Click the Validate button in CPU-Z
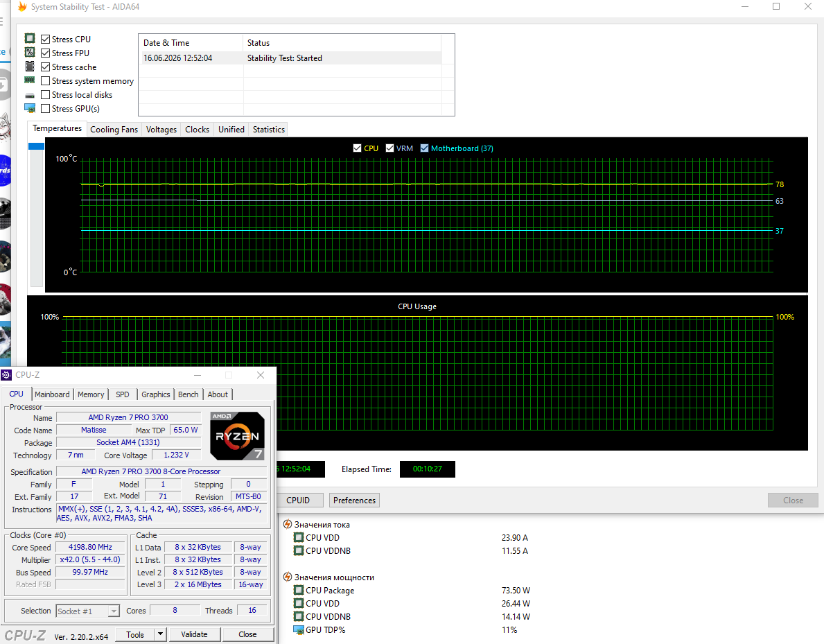 pos(194,634)
